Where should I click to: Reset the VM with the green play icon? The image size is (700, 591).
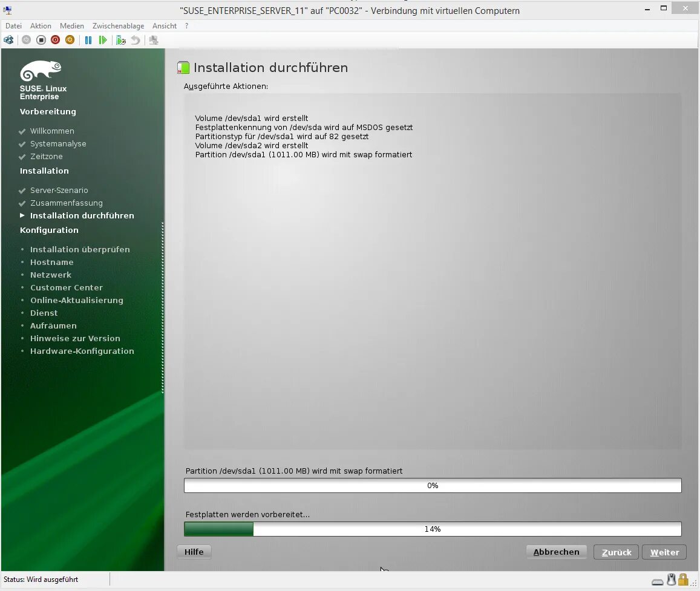tap(103, 40)
